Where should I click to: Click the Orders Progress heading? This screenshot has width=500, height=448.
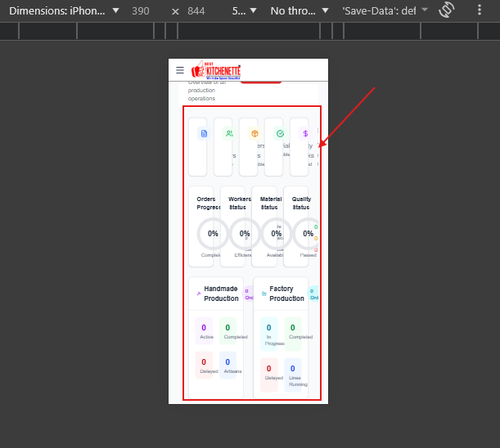point(208,203)
